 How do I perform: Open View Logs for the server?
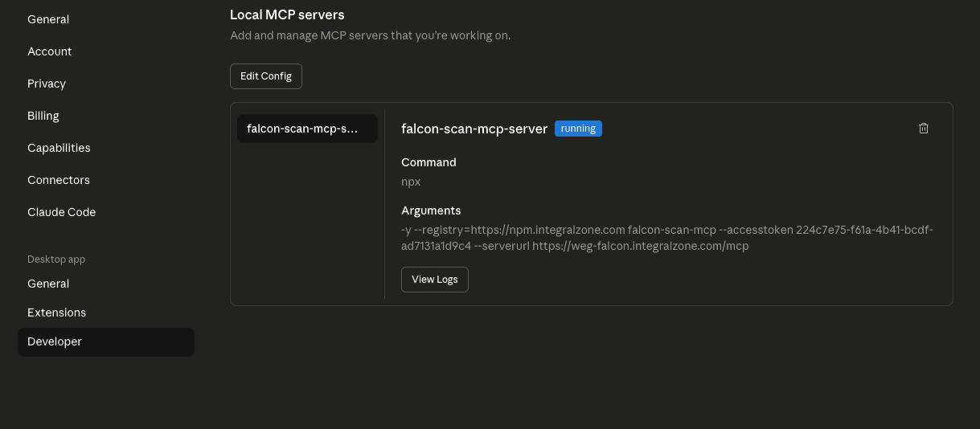click(x=434, y=280)
